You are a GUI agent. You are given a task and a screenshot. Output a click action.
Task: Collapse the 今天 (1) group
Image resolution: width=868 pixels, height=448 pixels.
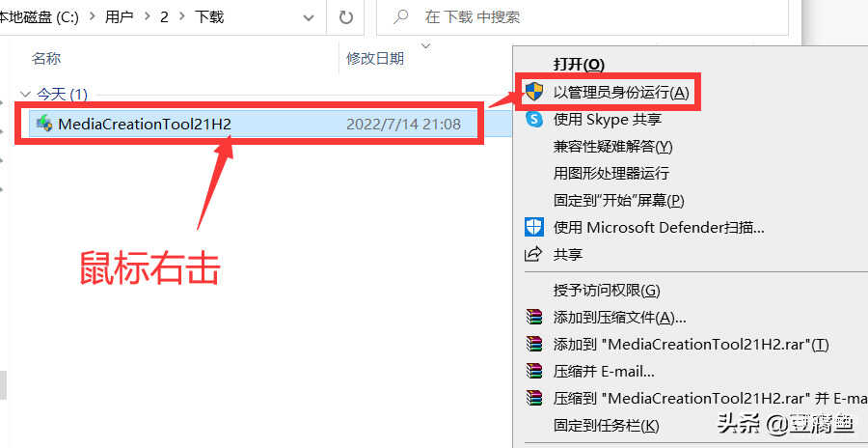(x=25, y=94)
